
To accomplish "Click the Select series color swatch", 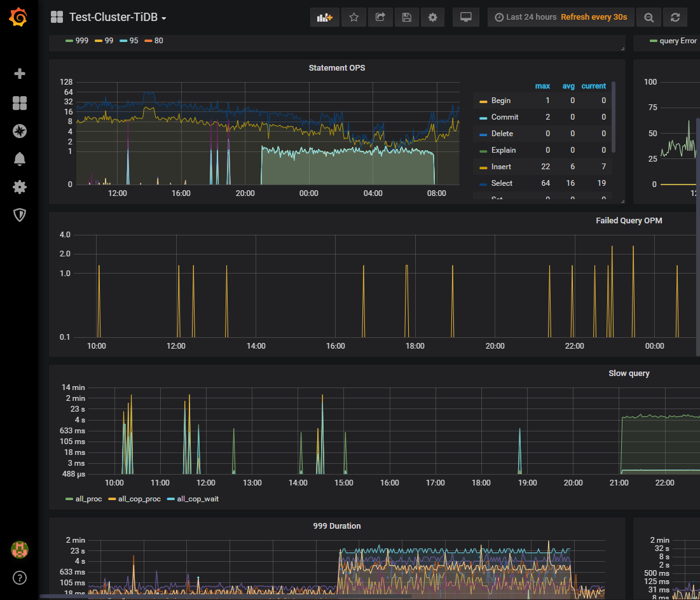I will [x=483, y=183].
